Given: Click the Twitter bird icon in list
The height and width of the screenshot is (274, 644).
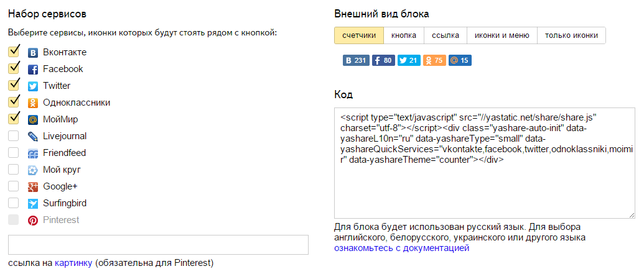Looking at the screenshot, I should [33, 86].
